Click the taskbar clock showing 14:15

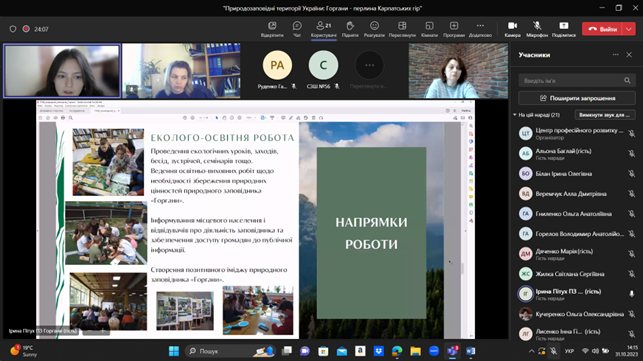[627, 351]
